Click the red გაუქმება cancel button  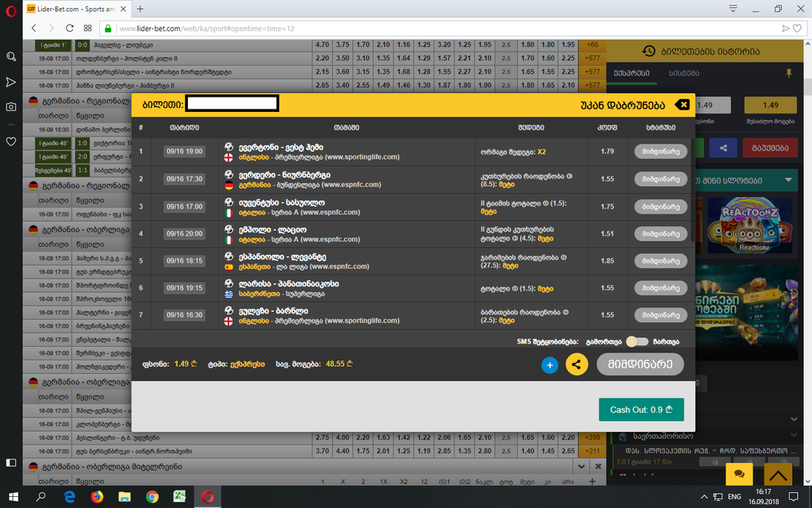click(x=769, y=148)
